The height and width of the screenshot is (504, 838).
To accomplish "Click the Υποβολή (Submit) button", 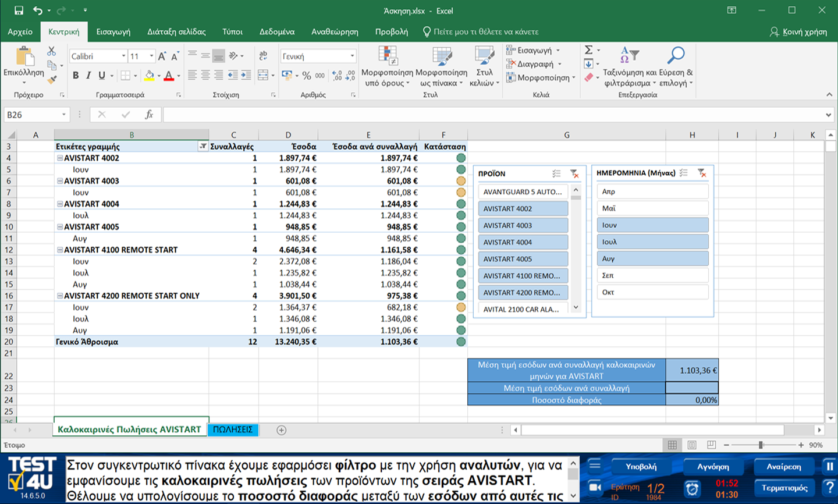I will coord(641,467).
